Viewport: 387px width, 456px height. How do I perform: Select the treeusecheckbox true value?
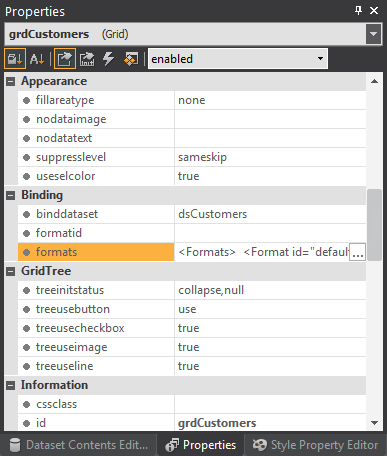click(x=270, y=328)
